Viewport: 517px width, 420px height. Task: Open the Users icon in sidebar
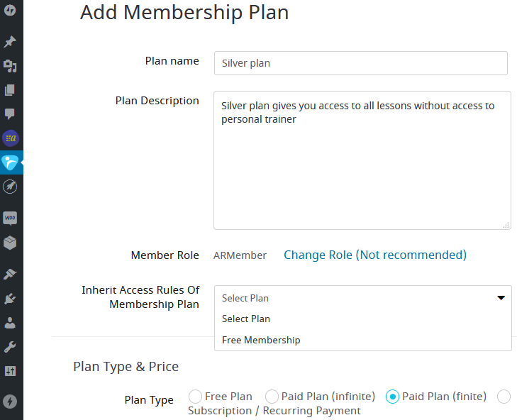pyautogui.click(x=10, y=323)
